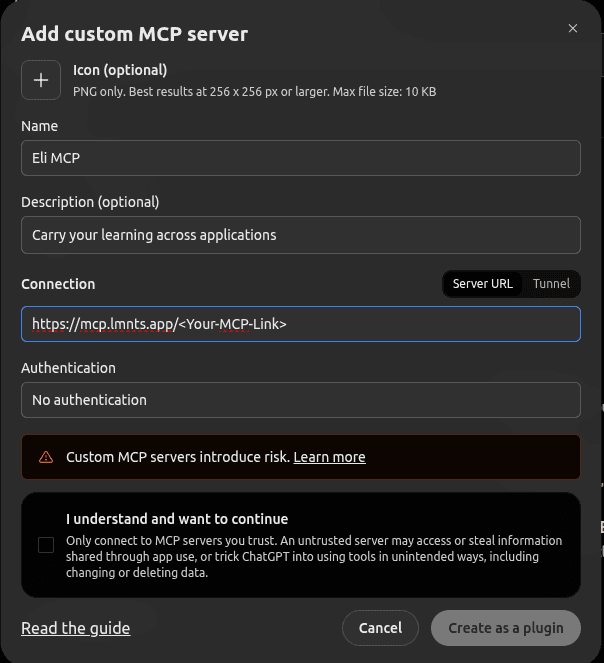
Task: Click the 'Authentication' label
Action: click(x=68, y=368)
